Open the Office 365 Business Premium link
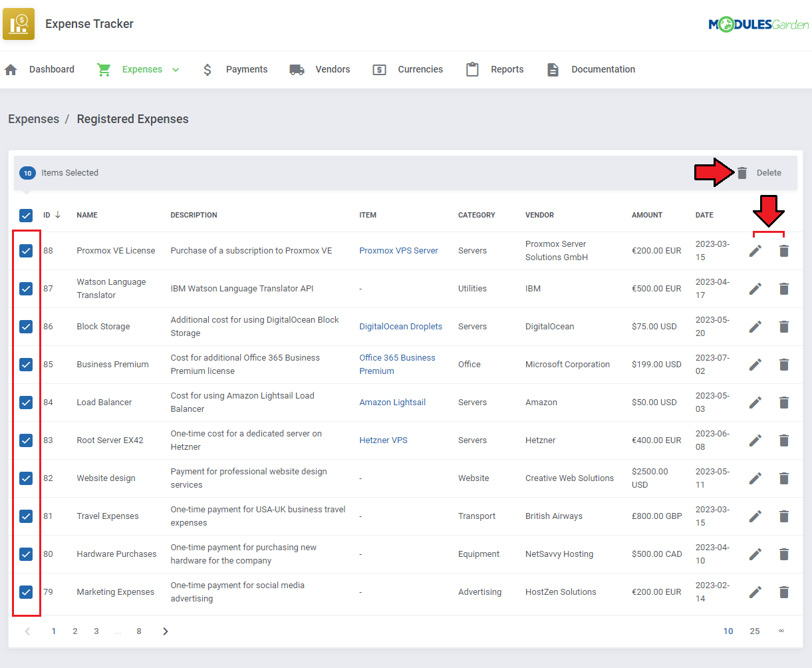This screenshot has width=812, height=668. [397, 365]
